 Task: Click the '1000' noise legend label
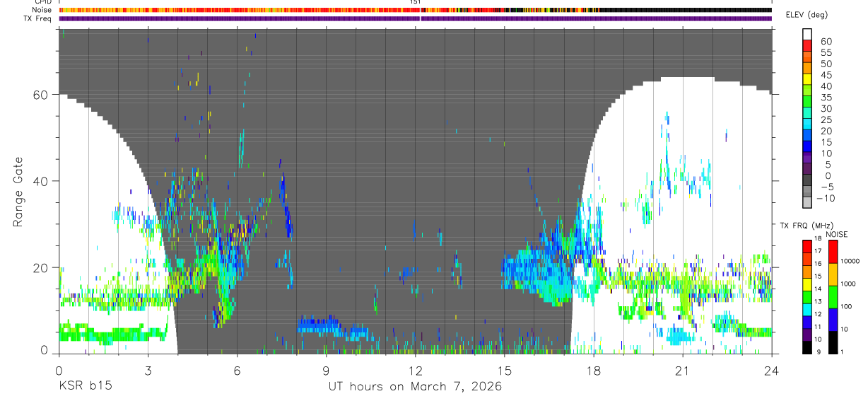(x=850, y=284)
